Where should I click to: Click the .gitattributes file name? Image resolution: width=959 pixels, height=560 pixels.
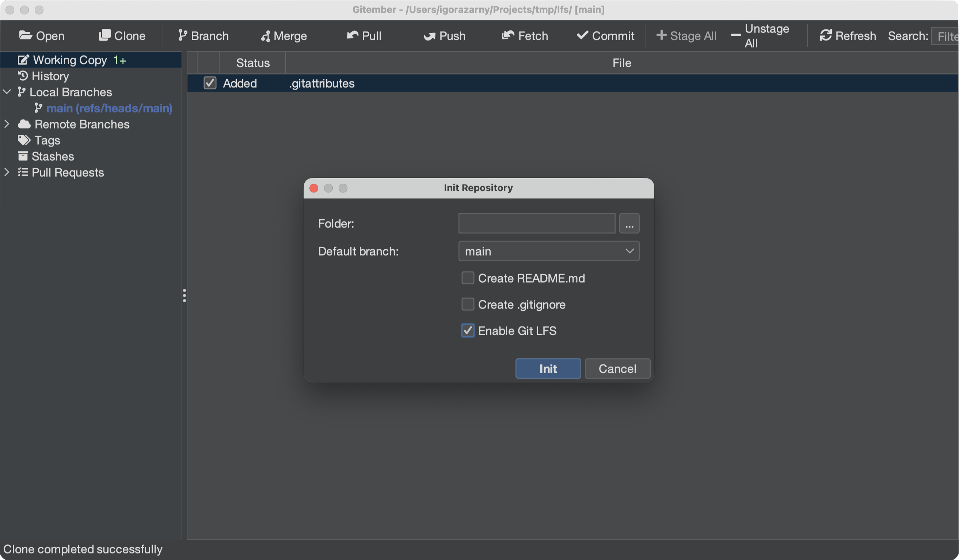coord(321,83)
